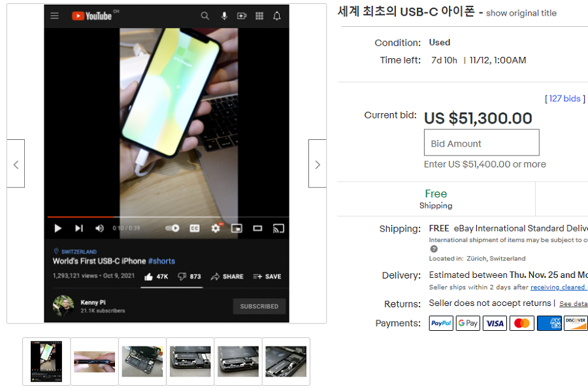Click the YouTube search magnifier icon

click(205, 16)
